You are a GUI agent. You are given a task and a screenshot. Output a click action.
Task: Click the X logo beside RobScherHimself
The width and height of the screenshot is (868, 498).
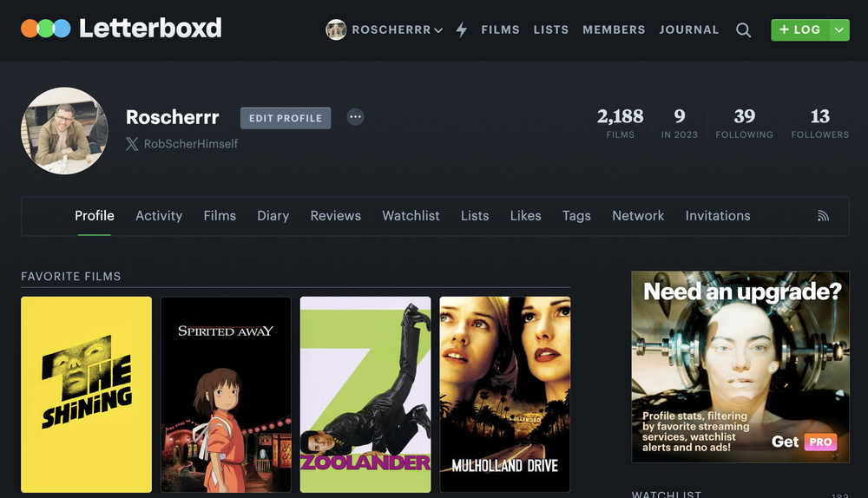[132, 144]
